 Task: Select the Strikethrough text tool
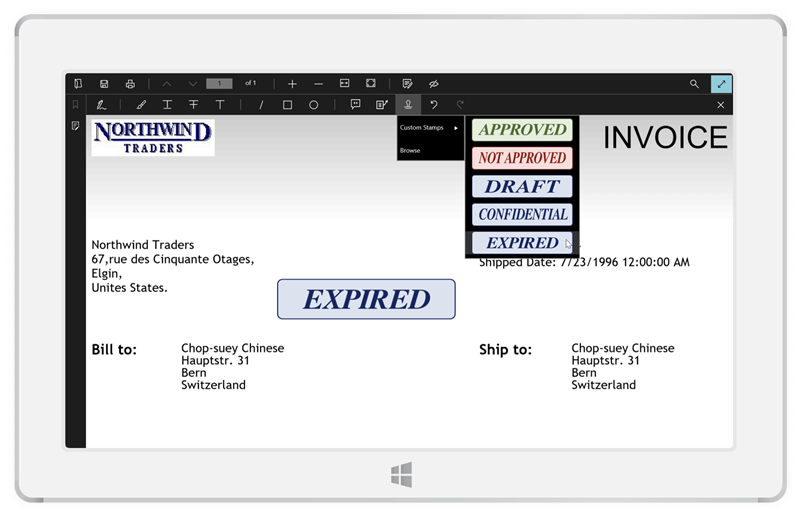193,105
